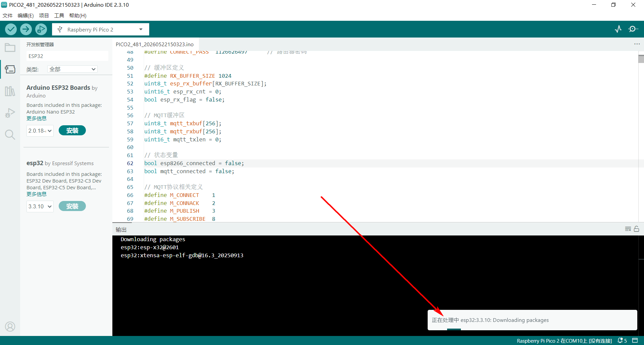Viewport: 644px width, 345px height.
Task: Open the 文件 menu
Action: pos(8,16)
